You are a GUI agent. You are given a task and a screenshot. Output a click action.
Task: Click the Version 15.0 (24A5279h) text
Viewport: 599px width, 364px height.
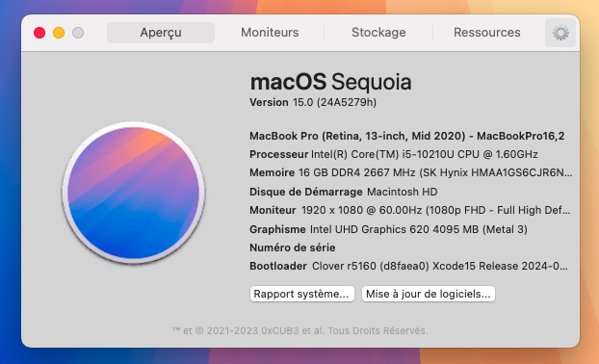[x=313, y=102]
